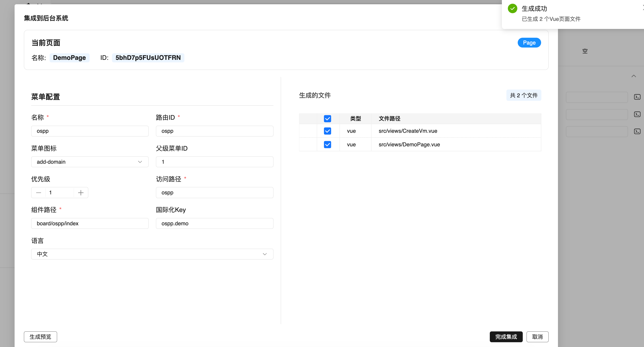Select the vue type cell of CreateVm.vue row

(351, 131)
